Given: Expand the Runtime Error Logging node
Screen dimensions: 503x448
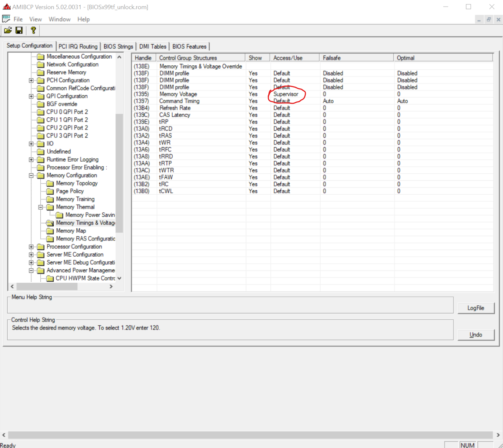Looking at the screenshot, I should (x=31, y=159).
